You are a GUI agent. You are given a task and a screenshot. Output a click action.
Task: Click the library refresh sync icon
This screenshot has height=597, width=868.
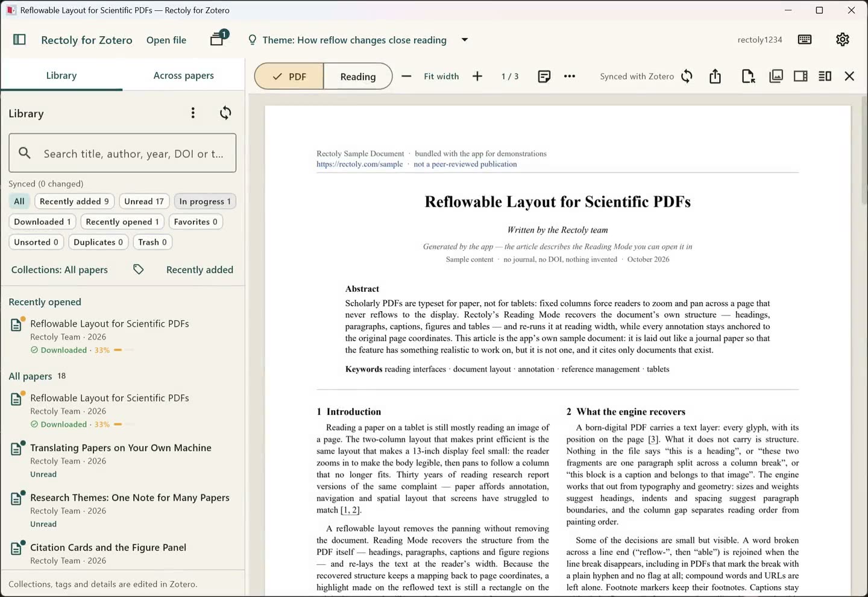pyautogui.click(x=225, y=113)
